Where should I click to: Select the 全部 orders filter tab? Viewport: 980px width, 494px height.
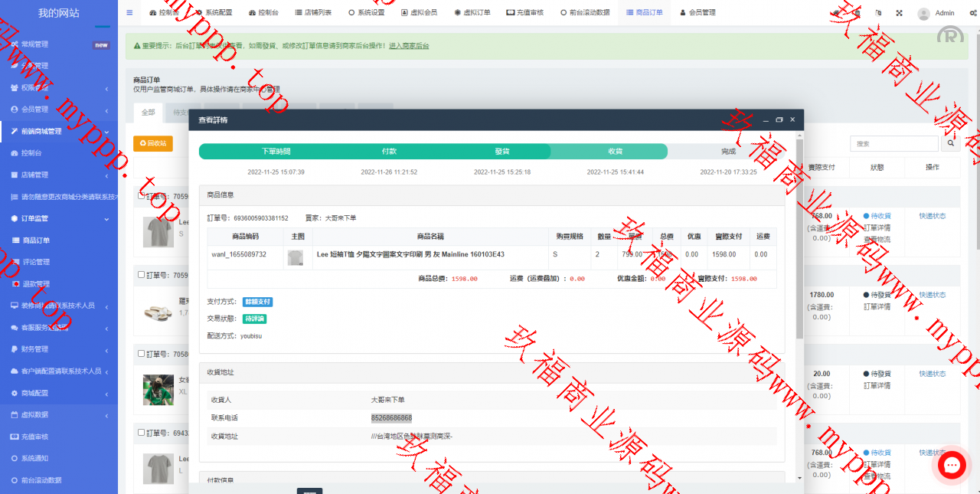coord(148,113)
